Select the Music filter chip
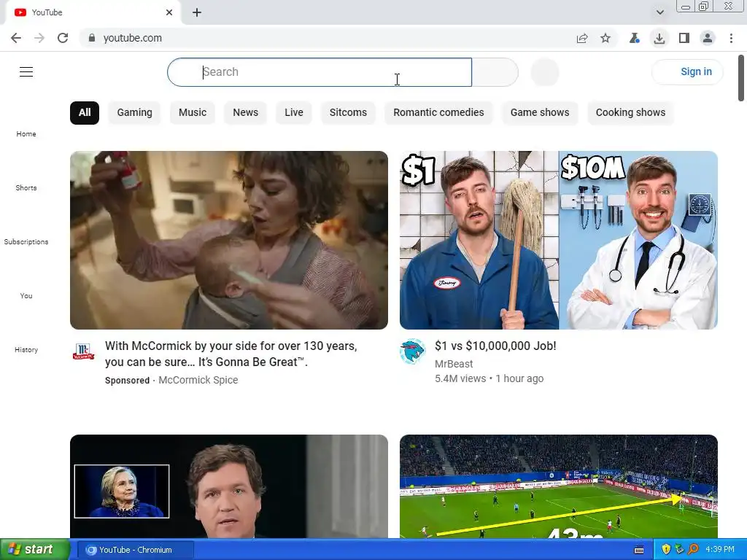This screenshot has height=560, width=747. [193, 113]
